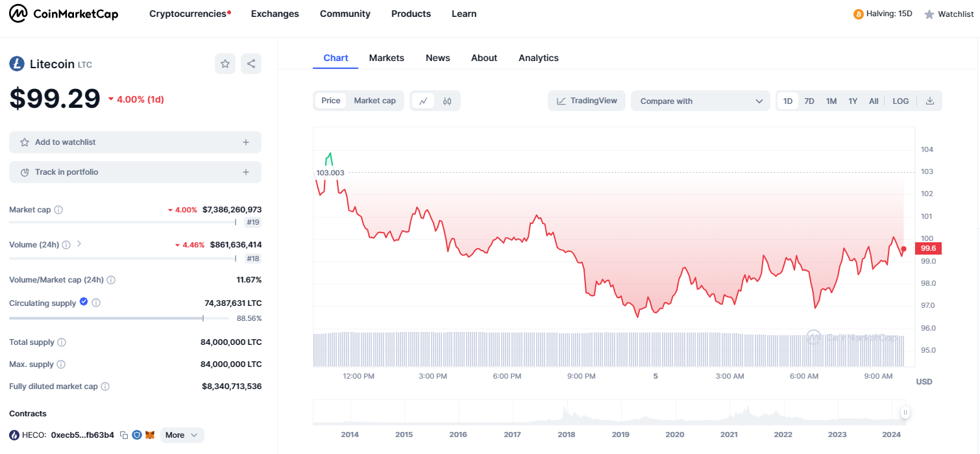Click Add to watchlist
Image resolution: width=980 pixels, height=454 pixels.
(135, 142)
